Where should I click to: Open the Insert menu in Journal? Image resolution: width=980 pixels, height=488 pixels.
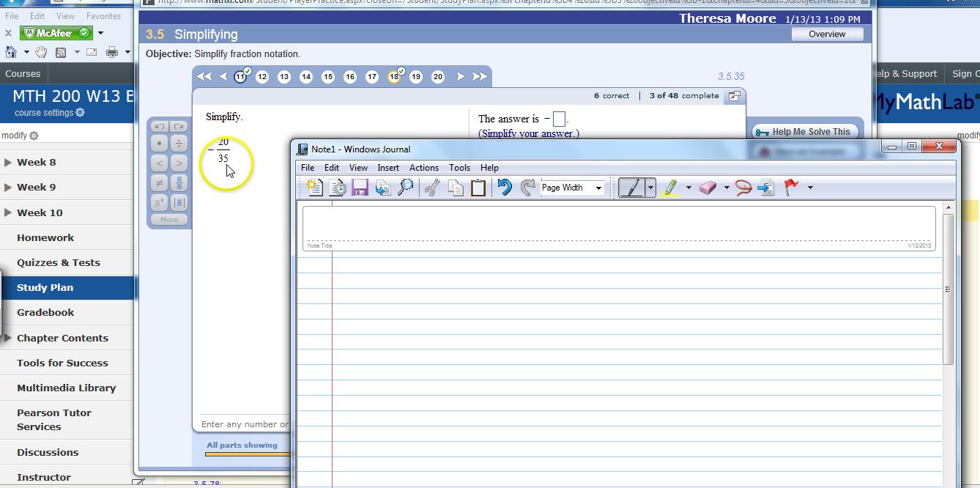click(388, 168)
